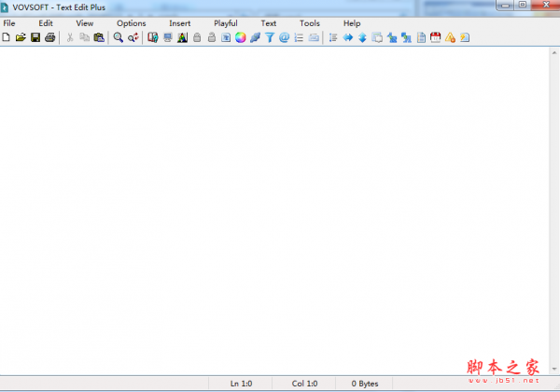Open the Tools menu
The image size is (560, 392).
coord(310,23)
